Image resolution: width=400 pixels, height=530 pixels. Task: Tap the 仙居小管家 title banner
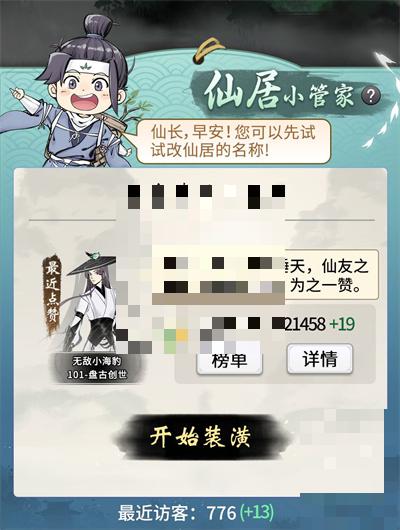point(284,92)
